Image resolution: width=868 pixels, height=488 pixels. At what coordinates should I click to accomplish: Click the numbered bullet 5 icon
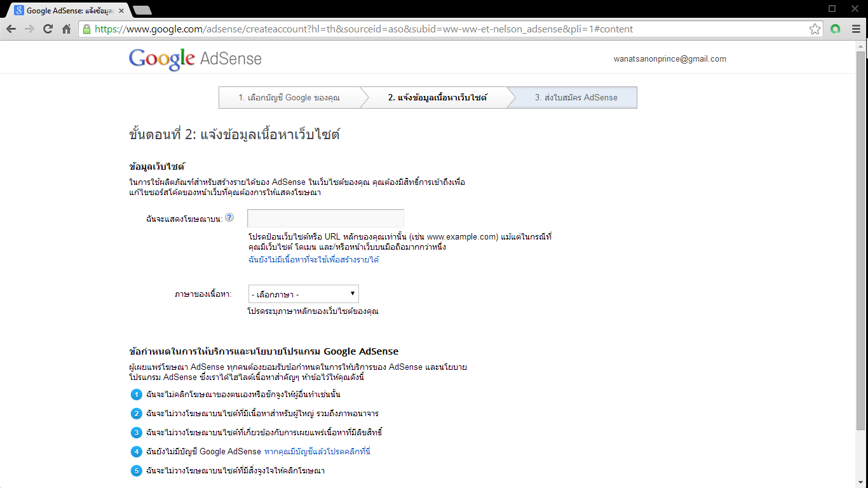tap(136, 471)
